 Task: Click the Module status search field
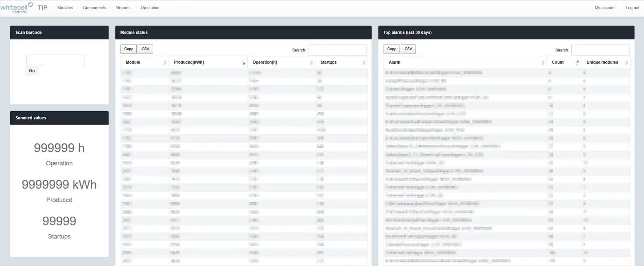337,50
